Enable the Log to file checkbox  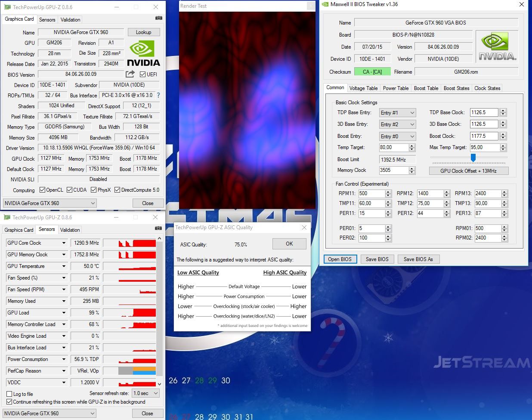click(9, 394)
